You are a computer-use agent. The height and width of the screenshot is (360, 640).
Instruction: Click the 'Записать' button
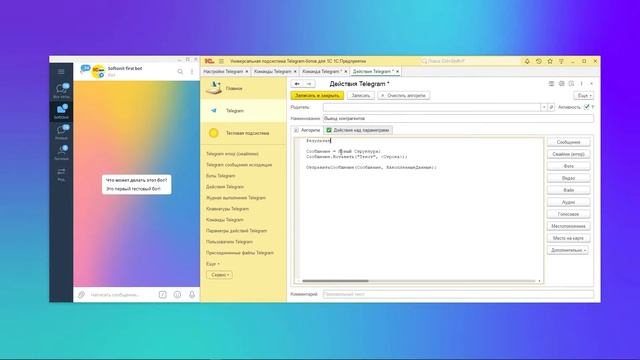click(x=361, y=96)
